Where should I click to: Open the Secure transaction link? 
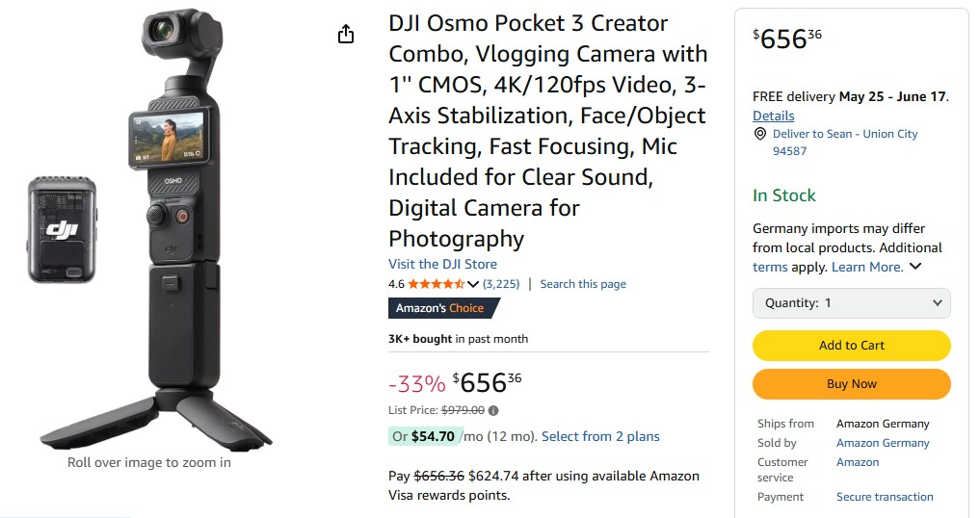[885, 497]
